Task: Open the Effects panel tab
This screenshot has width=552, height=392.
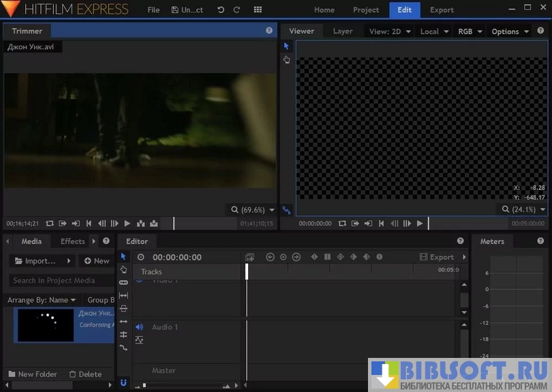Action: point(73,241)
